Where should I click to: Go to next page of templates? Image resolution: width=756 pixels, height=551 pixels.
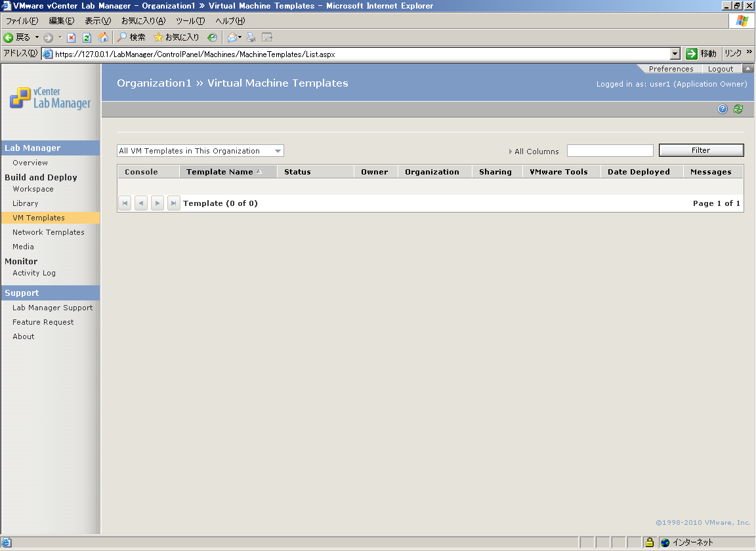(157, 203)
